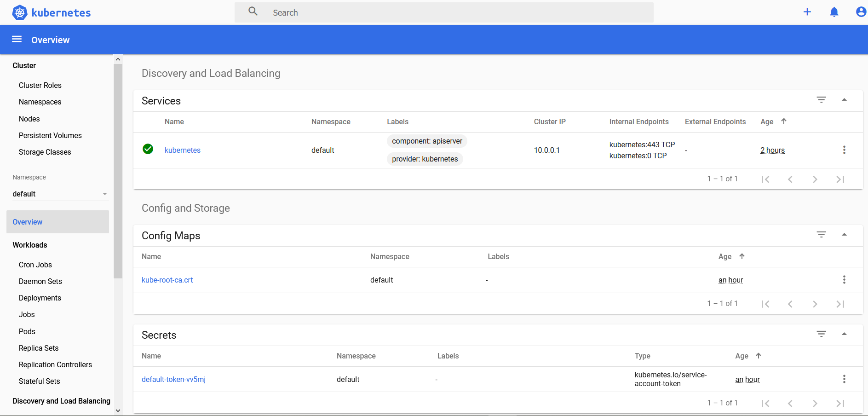This screenshot has width=868, height=416.
Task: Open Cluster Roles in sidebar
Action: click(40, 85)
